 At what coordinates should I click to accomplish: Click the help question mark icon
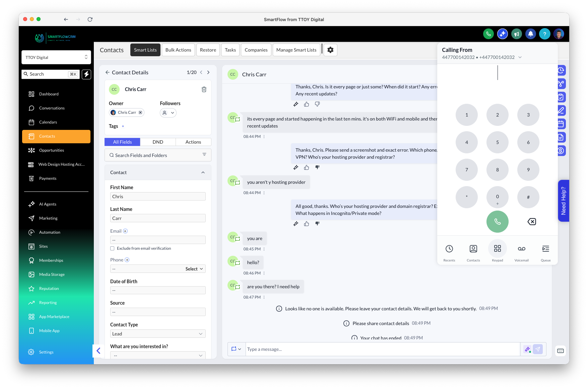click(544, 34)
